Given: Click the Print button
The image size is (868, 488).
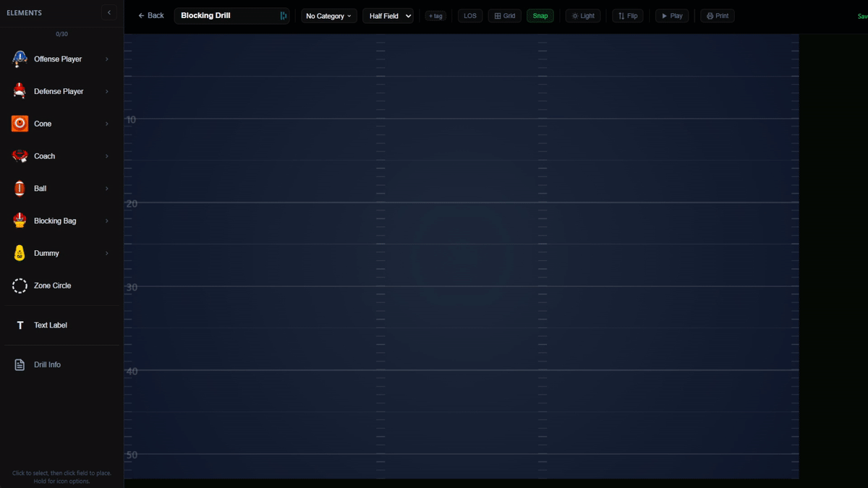Looking at the screenshot, I should click(x=718, y=16).
